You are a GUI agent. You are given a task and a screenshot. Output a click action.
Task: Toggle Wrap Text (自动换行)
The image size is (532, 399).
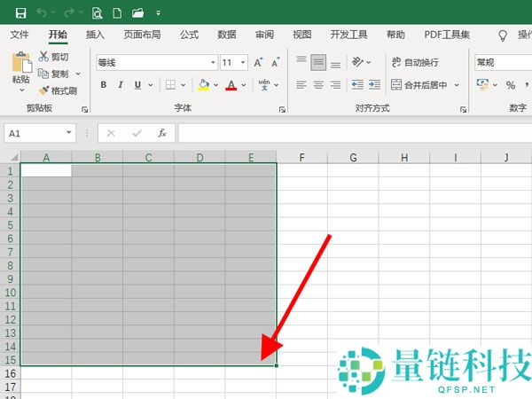pos(414,62)
